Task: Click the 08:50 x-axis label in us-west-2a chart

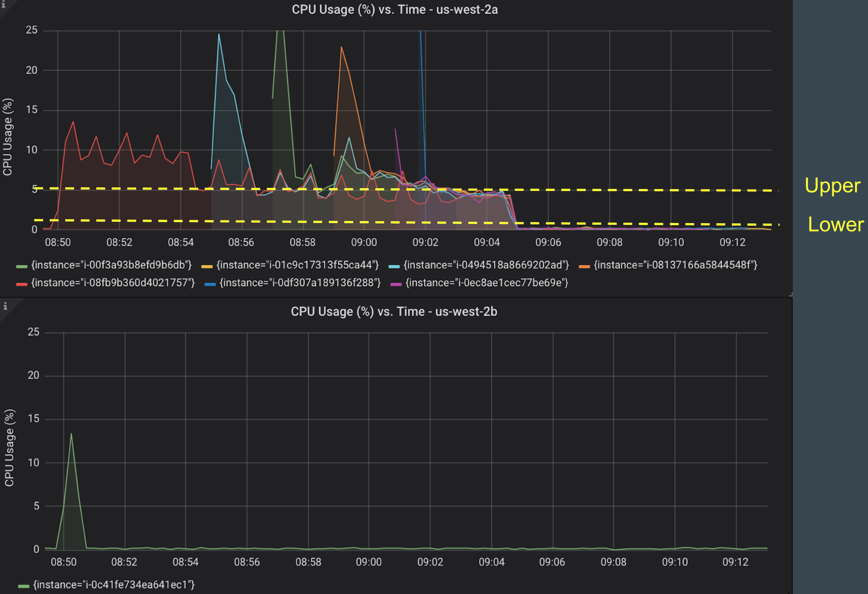Action: [58, 242]
